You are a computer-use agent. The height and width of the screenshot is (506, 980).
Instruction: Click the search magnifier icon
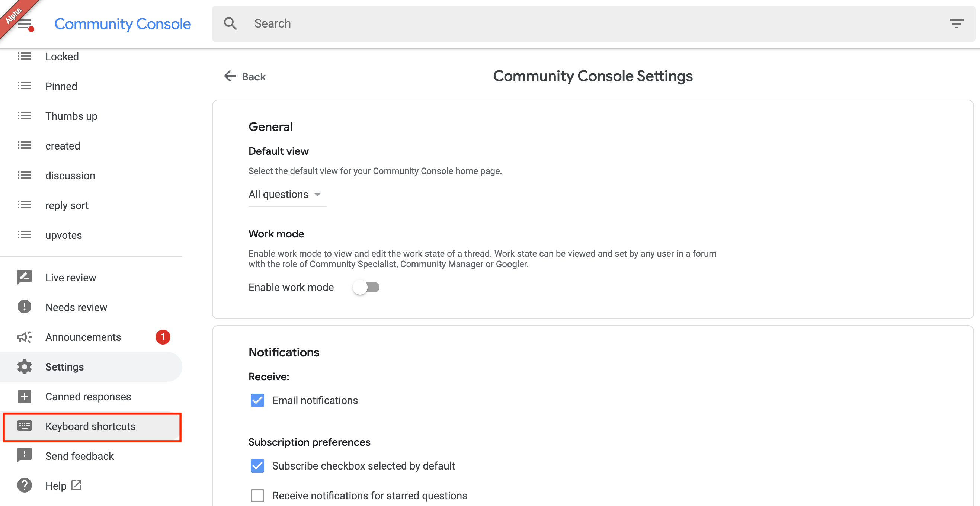pos(230,23)
